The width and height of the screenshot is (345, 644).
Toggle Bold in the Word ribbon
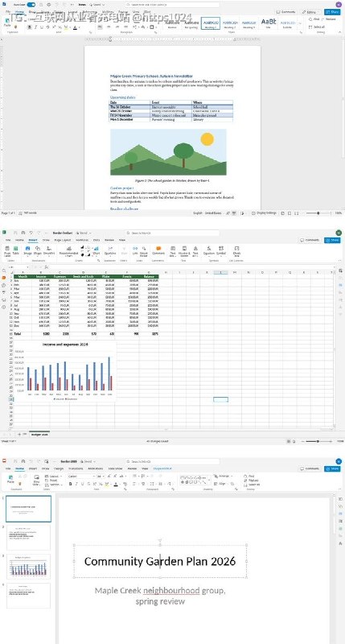click(30, 27)
